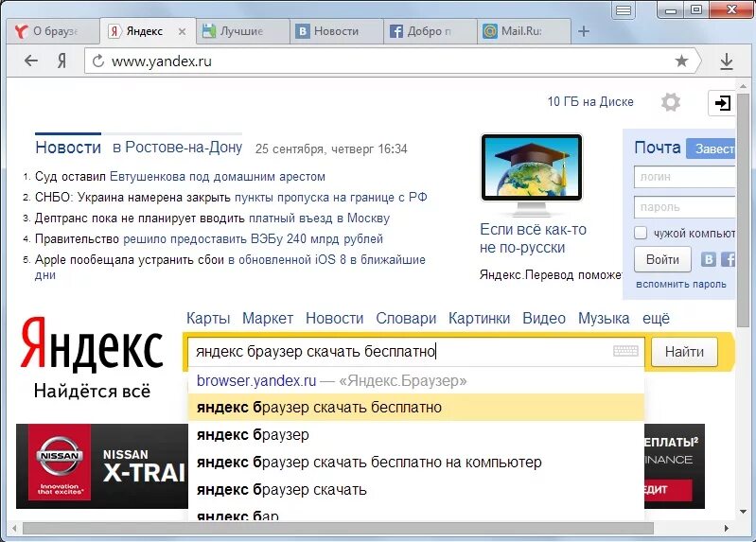This screenshot has width=756, height=542.
Task: Select highlighted suggestion "яндекс браузер скачать бесплатно"
Action: pos(416,408)
